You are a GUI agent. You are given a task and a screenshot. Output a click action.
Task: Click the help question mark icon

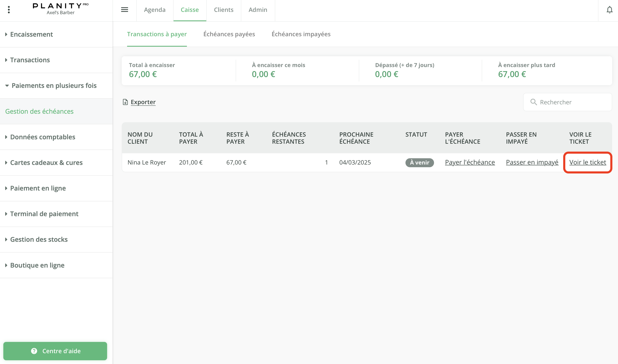[x=34, y=351]
